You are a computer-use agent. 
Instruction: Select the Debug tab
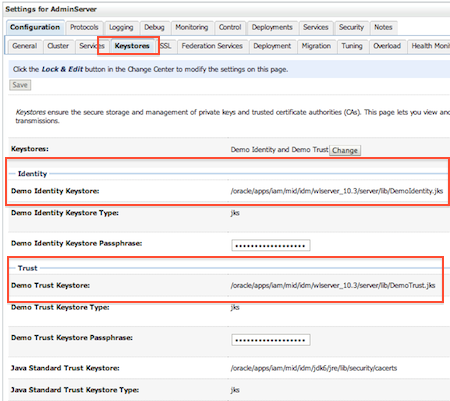(154, 27)
